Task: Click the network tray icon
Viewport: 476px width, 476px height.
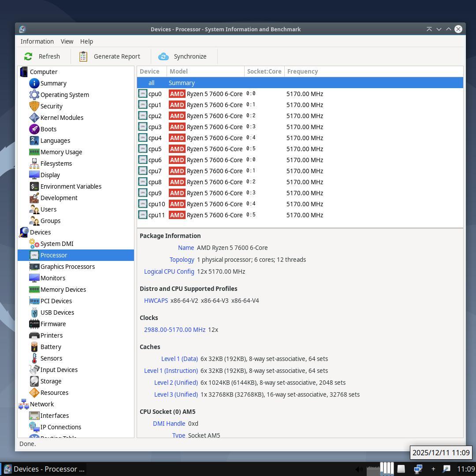Action: point(418,469)
